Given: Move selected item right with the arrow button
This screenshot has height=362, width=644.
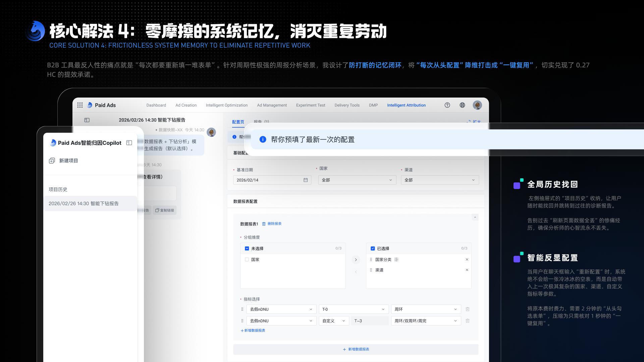Looking at the screenshot, I should (x=356, y=260).
